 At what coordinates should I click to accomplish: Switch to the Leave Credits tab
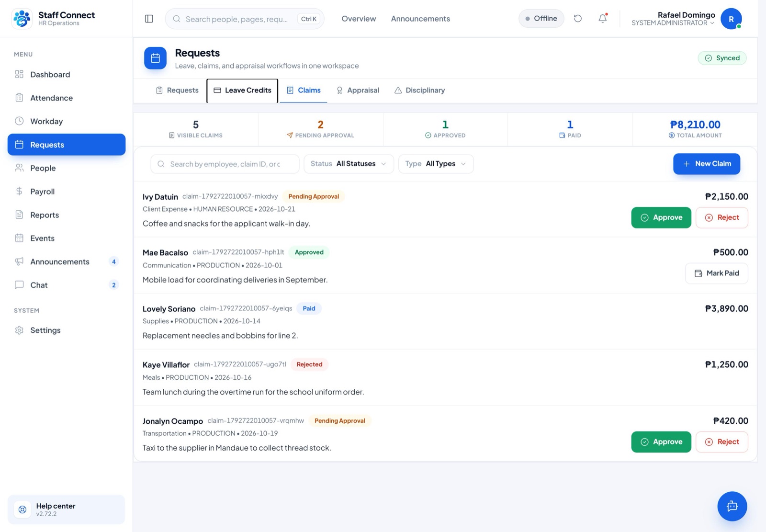click(242, 91)
